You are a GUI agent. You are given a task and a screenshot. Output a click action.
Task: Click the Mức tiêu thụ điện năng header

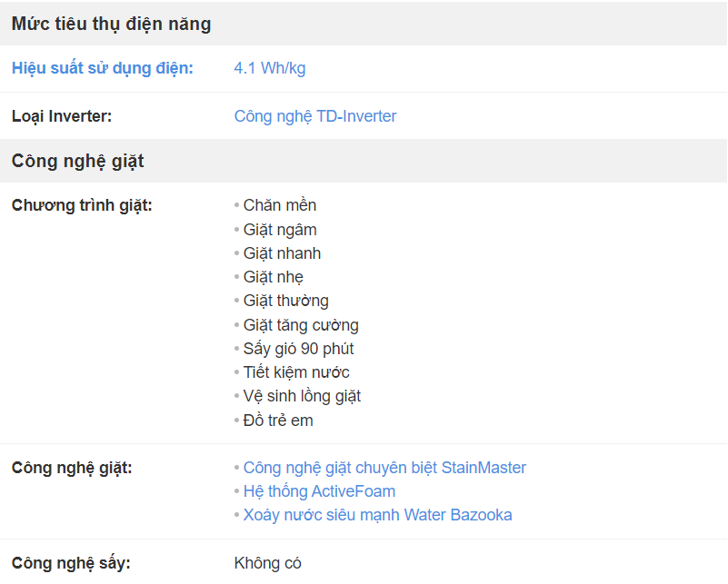click(x=112, y=24)
